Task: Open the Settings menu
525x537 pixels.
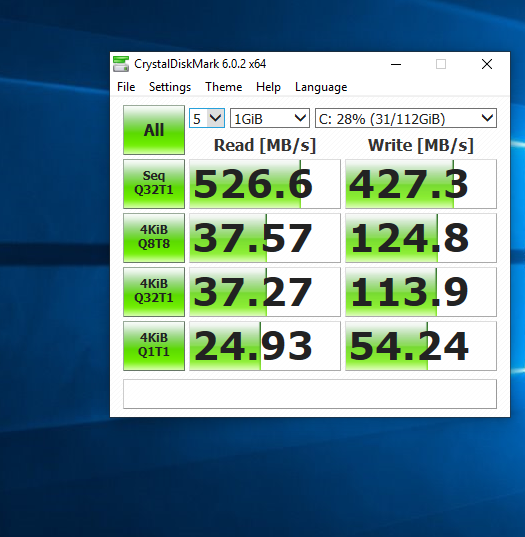Action: pyautogui.click(x=170, y=87)
